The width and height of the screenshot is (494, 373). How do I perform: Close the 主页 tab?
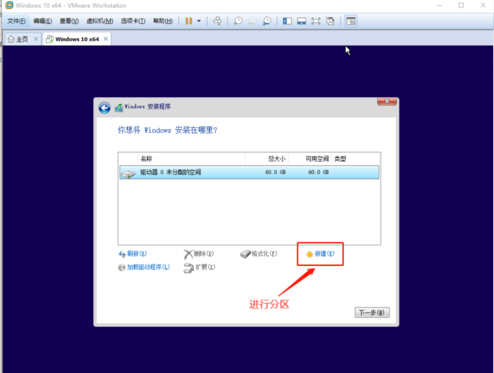pyautogui.click(x=36, y=39)
